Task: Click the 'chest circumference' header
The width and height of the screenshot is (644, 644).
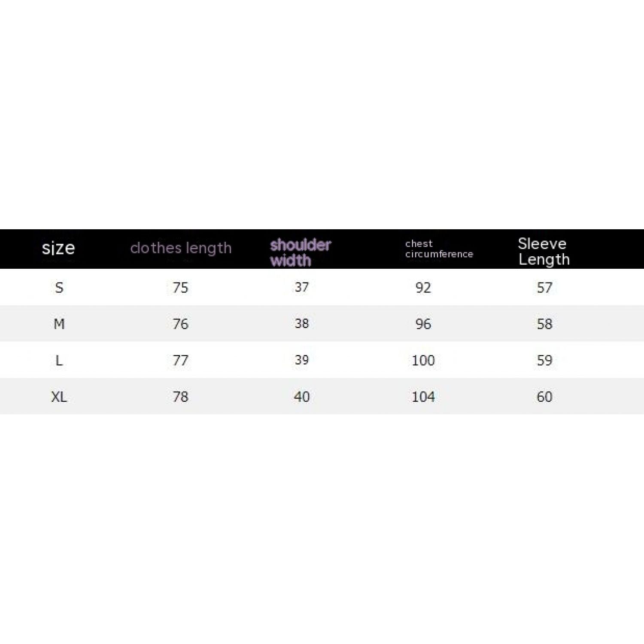Action: tap(439, 249)
